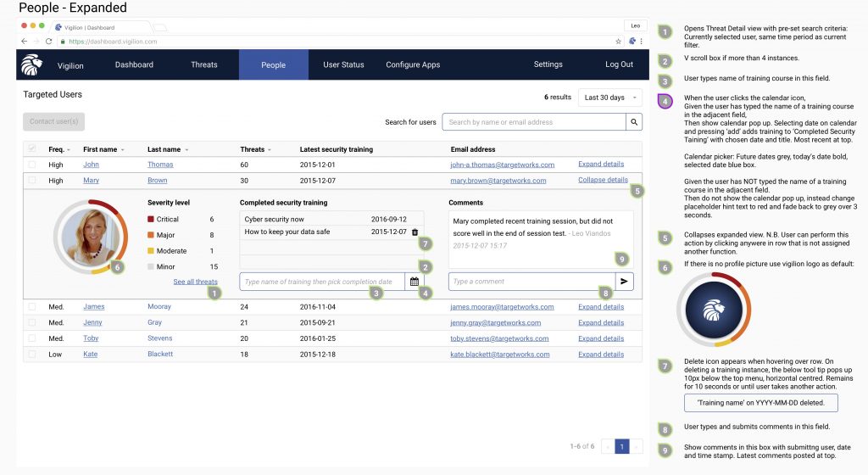Viewport: 868px width, 475px height.
Task: Click the Vigilion lion logo in navbar
Action: (31, 65)
